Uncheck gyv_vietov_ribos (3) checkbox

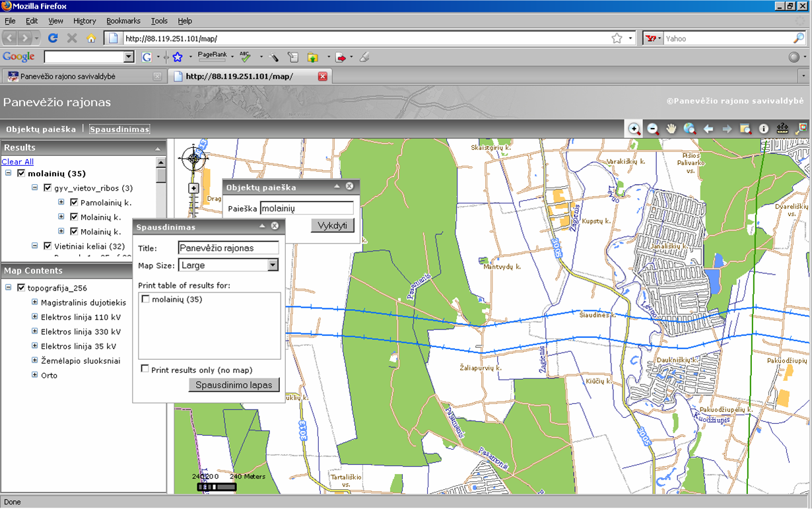pyautogui.click(x=48, y=188)
